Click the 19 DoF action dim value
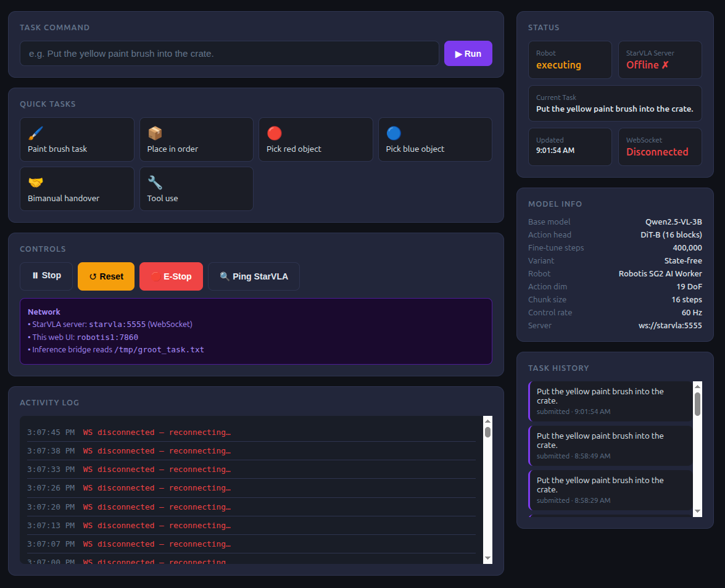The width and height of the screenshot is (725, 588). coord(689,287)
